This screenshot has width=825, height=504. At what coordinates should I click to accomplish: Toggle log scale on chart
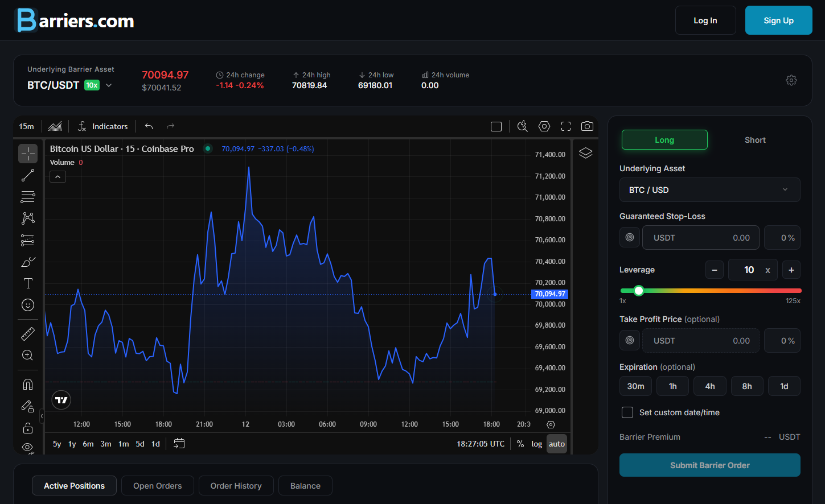point(536,444)
